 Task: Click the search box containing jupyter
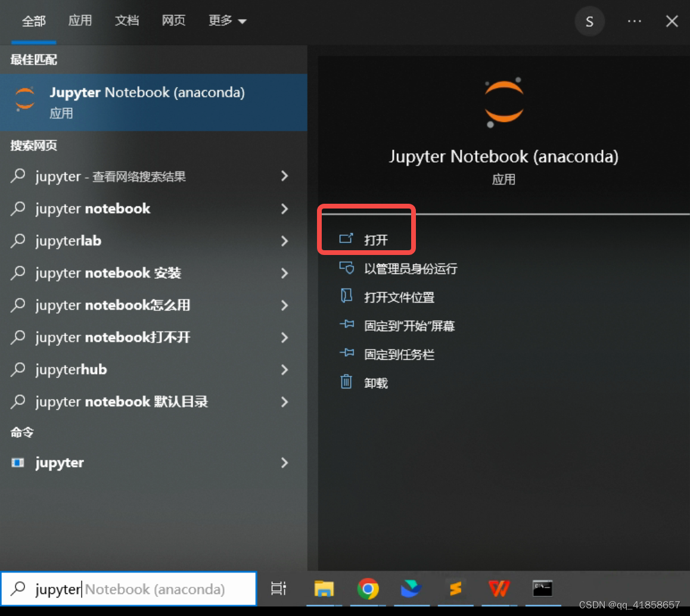tap(128, 589)
